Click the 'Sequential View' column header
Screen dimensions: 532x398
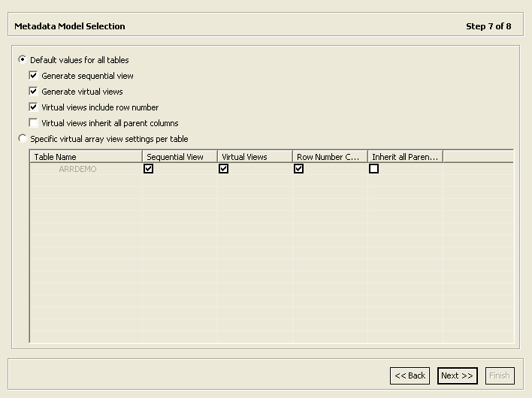click(x=180, y=157)
